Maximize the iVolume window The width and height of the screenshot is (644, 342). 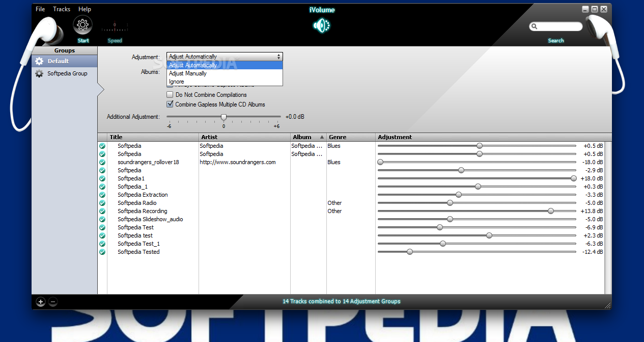(595, 9)
